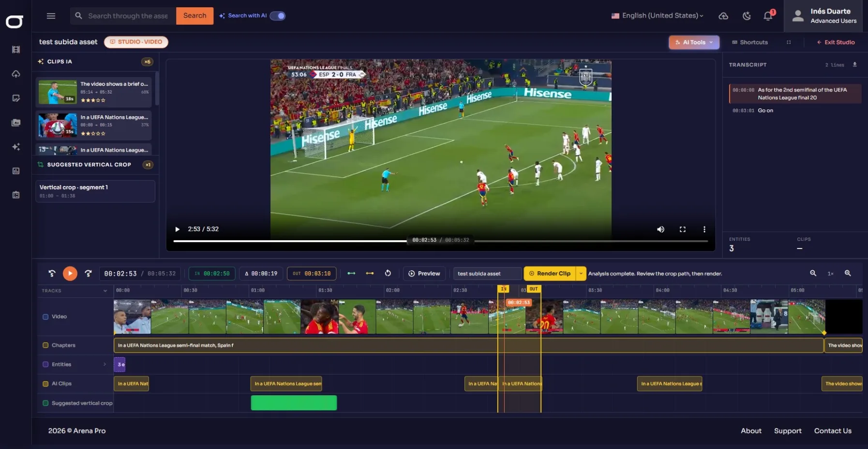The width and height of the screenshot is (868, 449).
Task: Toggle the Chapters track checkbox
Action: coord(45,345)
